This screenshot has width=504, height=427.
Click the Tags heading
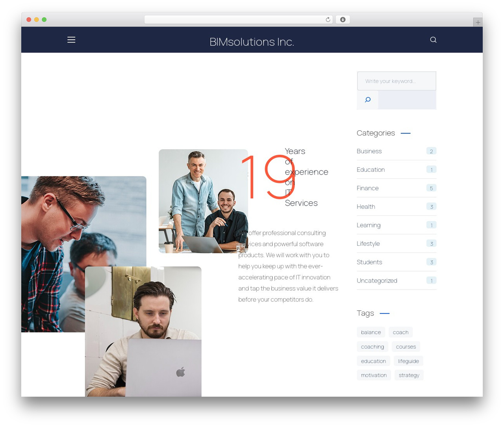tap(365, 313)
